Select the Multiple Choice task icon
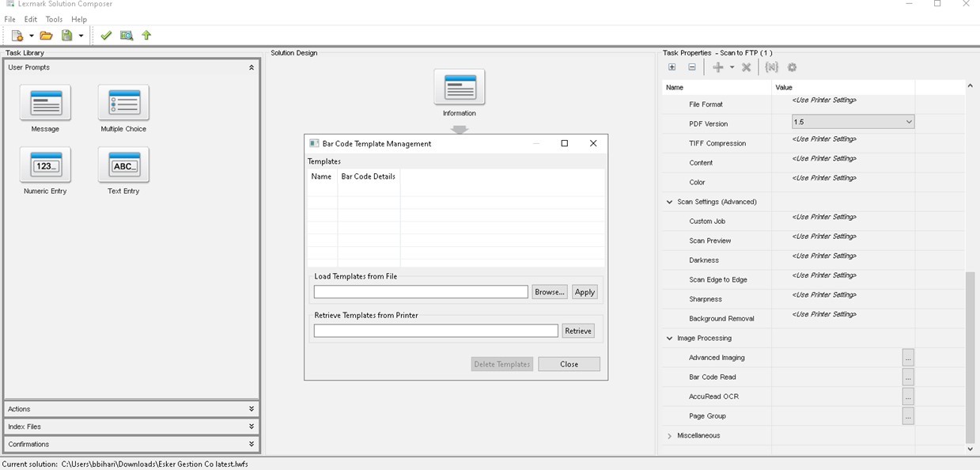This screenshot has height=470, width=980. click(123, 103)
